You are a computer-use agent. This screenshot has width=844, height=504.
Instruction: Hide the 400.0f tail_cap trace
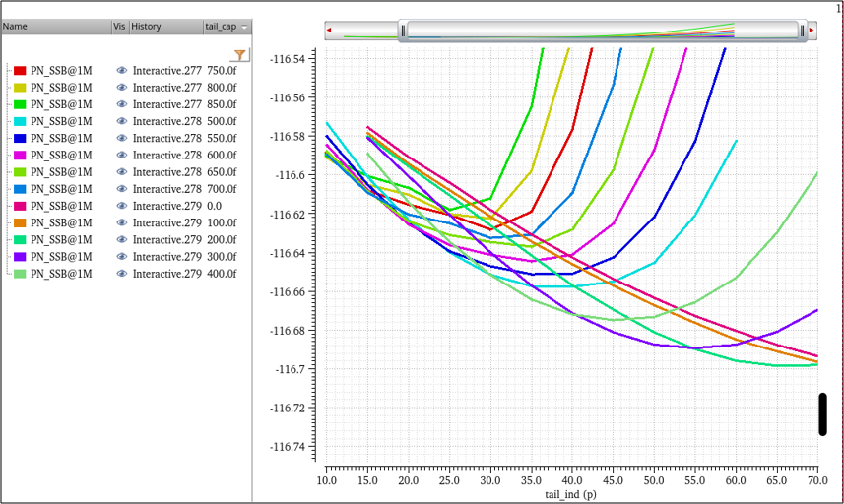[x=122, y=273]
